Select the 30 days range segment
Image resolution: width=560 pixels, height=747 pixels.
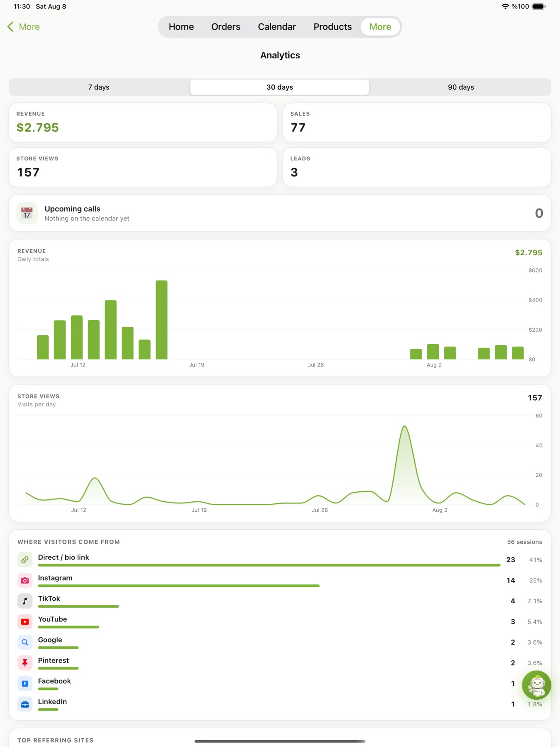pyautogui.click(x=280, y=87)
